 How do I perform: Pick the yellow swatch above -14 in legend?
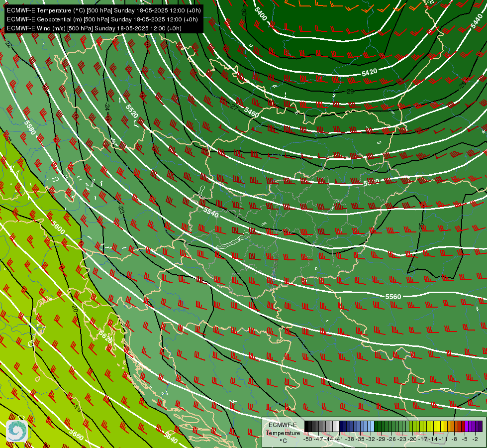[x=435, y=427]
